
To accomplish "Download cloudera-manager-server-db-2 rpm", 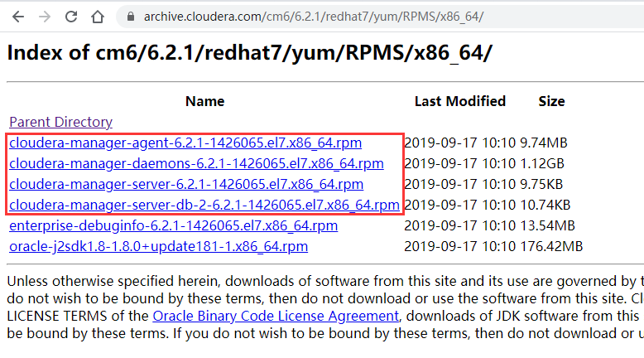I will click(204, 205).
